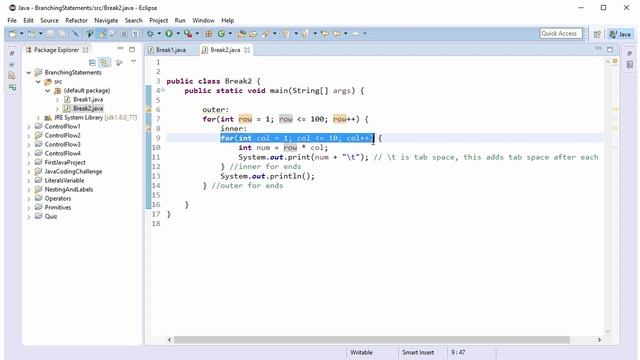The width and height of the screenshot is (640, 360).
Task: Click the Open Task folder icon
Action: click(x=253, y=34)
